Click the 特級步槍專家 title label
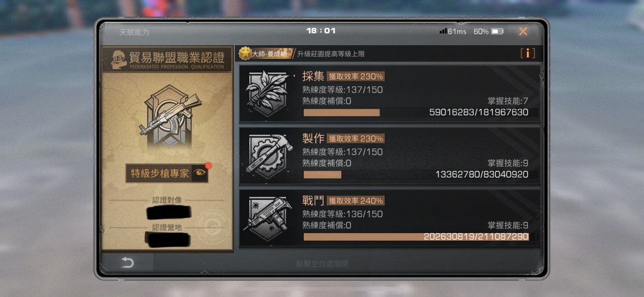The height and width of the screenshot is (297, 644). (160, 173)
